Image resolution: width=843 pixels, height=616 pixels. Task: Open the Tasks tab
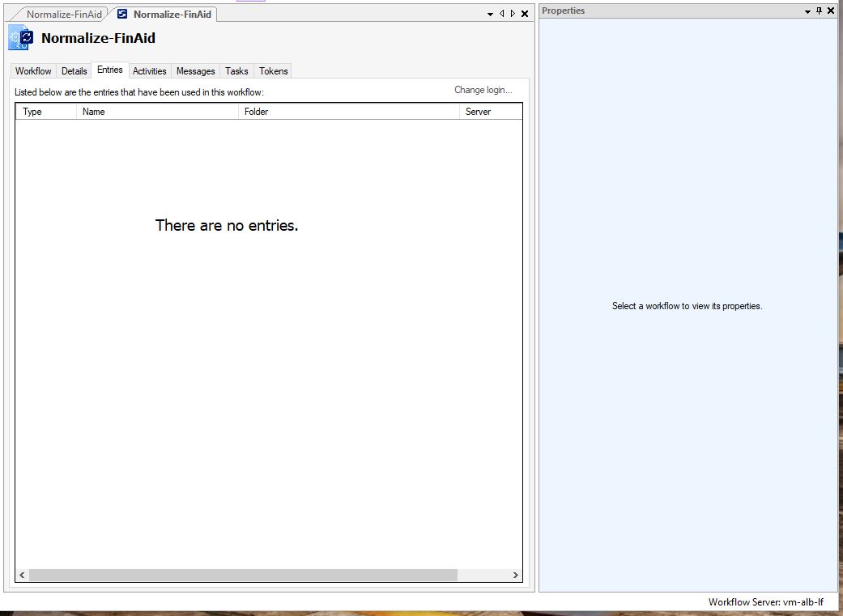coord(236,71)
